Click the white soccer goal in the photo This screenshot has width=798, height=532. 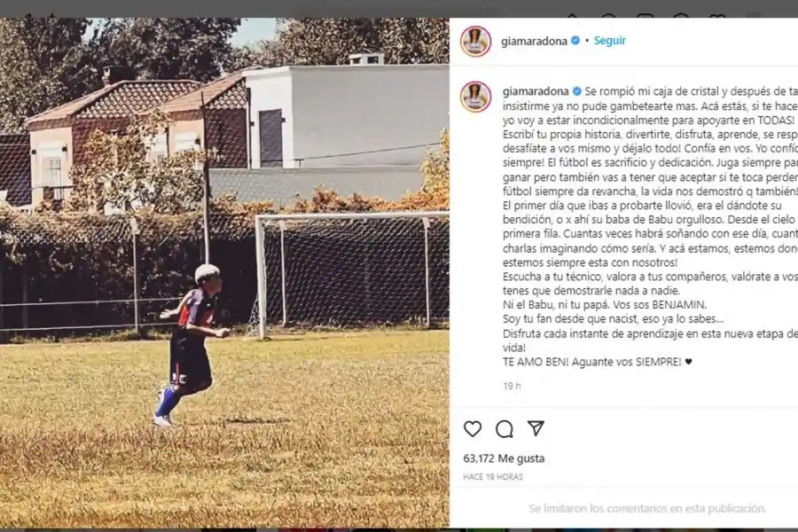click(352, 275)
